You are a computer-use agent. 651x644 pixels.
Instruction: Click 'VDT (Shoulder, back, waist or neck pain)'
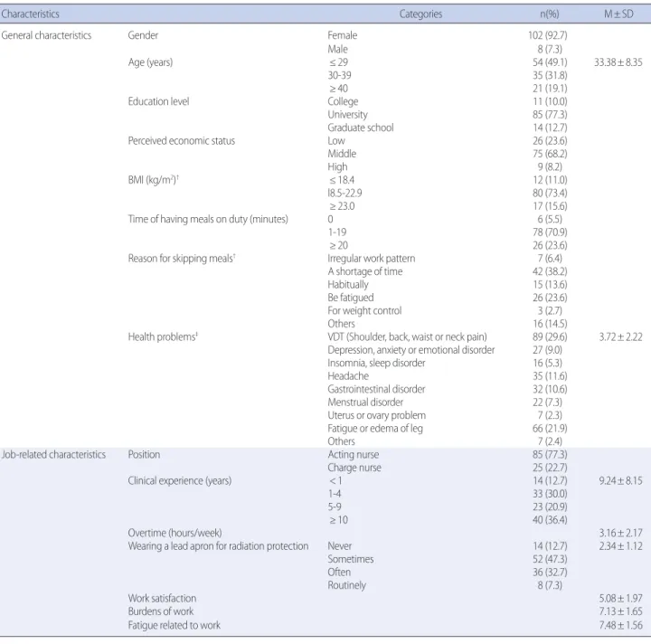click(x=407, y=336)
